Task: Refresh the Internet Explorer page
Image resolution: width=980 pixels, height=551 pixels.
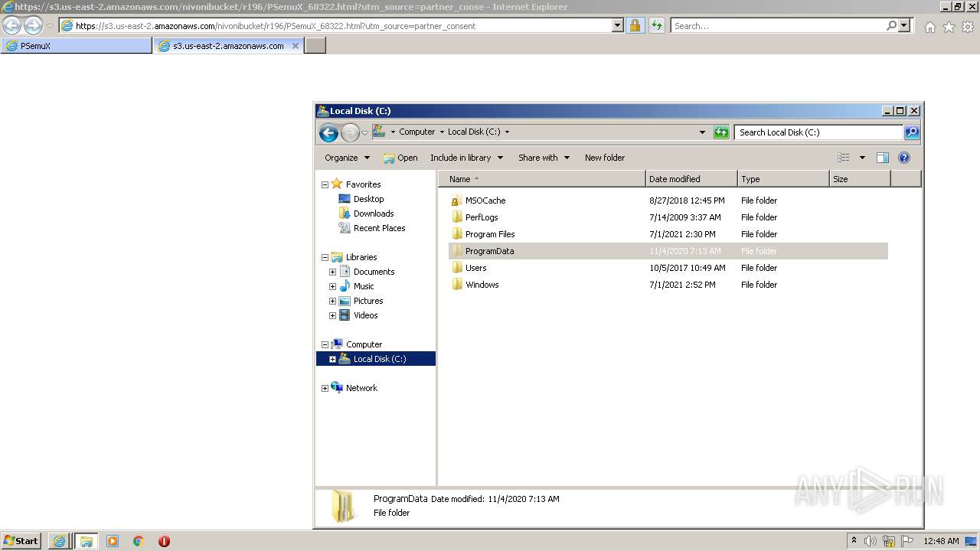Action: tap(656, 26)
